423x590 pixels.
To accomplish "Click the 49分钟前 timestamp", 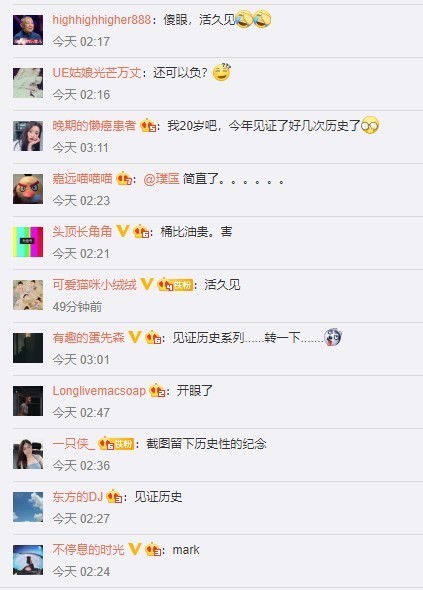I will [77, 307].
